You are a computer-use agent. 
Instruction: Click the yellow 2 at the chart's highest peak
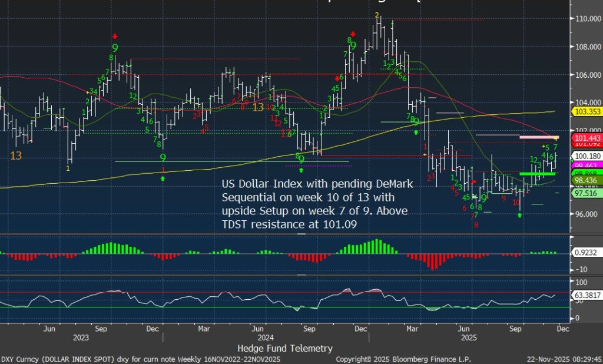[x=376, y=15]
